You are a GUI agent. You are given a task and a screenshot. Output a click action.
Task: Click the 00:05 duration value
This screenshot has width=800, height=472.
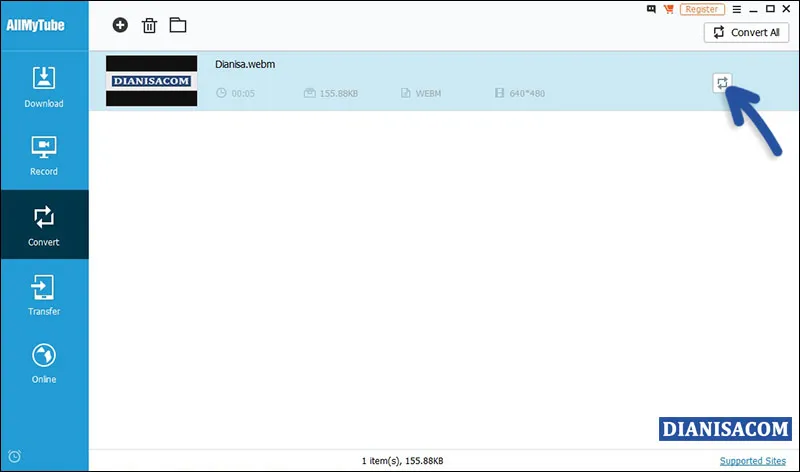tap(243, 93)
